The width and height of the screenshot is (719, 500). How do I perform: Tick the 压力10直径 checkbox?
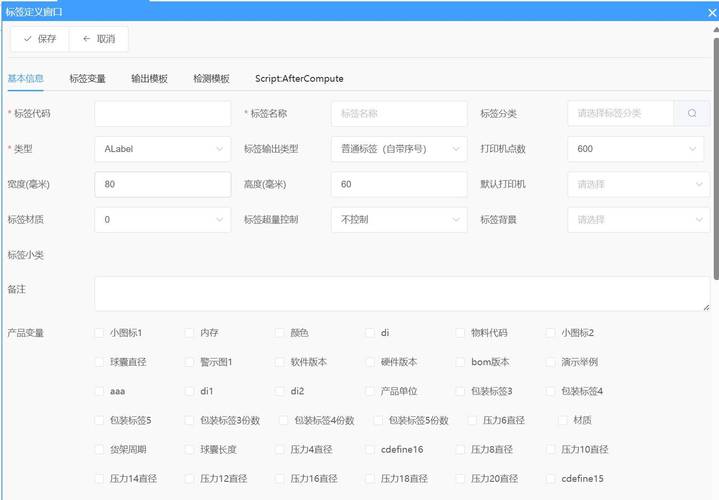551,450
